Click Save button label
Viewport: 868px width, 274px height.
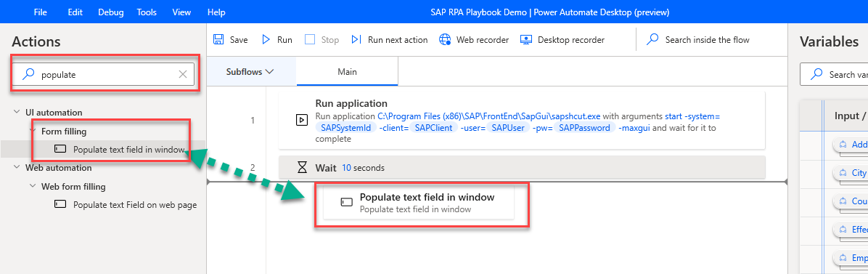[x=239, y=40]
